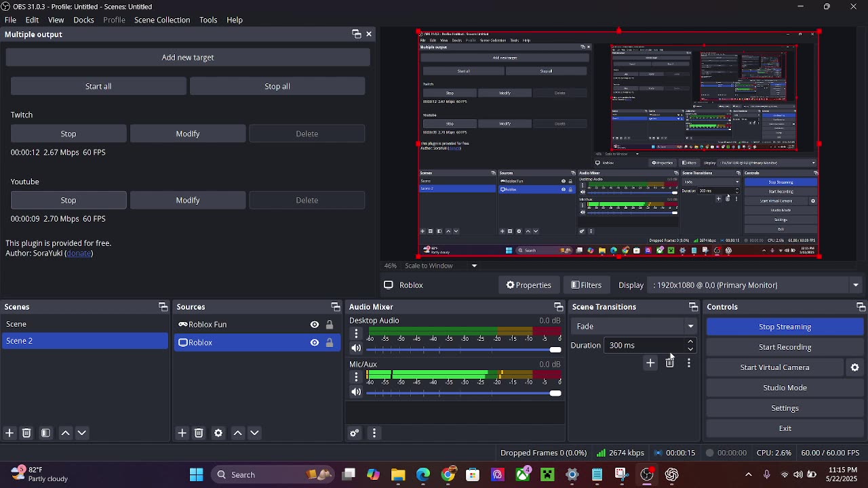Screen dimensions: 868x488
Task: Move source up arrow in Sources
Action: 238,433
